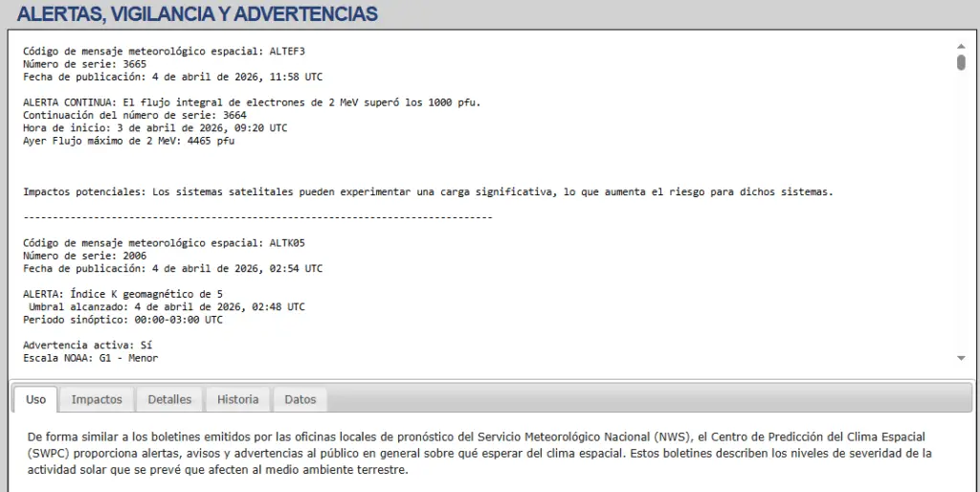
Task: Go to the Datos tab
Action: pyautogui.click(x=301, y=399)
